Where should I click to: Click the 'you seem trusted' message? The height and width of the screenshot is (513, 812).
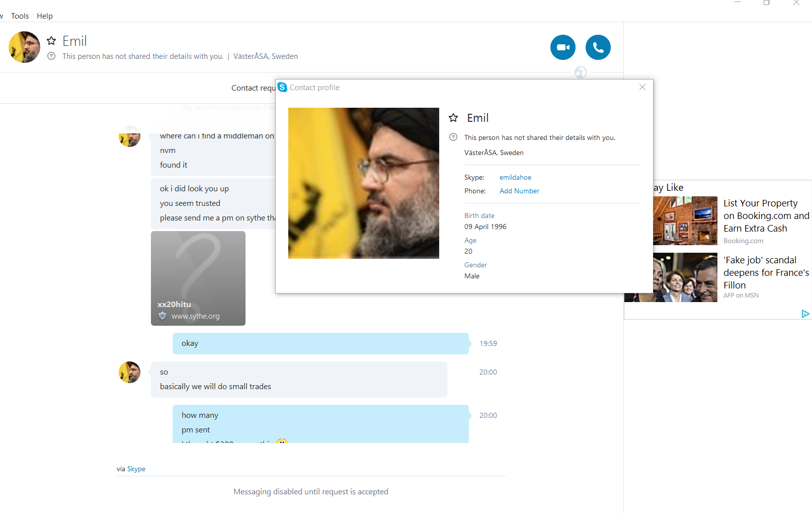[x=190, y=203]
